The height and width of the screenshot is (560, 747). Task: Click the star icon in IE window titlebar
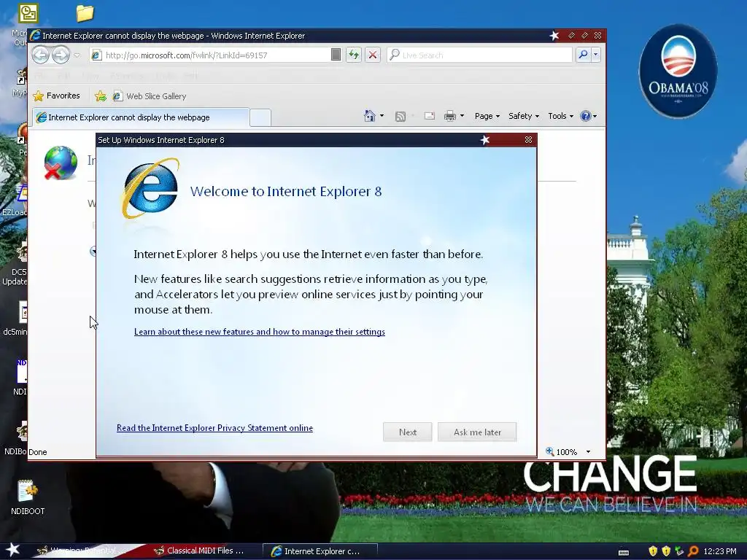(x=554, y=36)
